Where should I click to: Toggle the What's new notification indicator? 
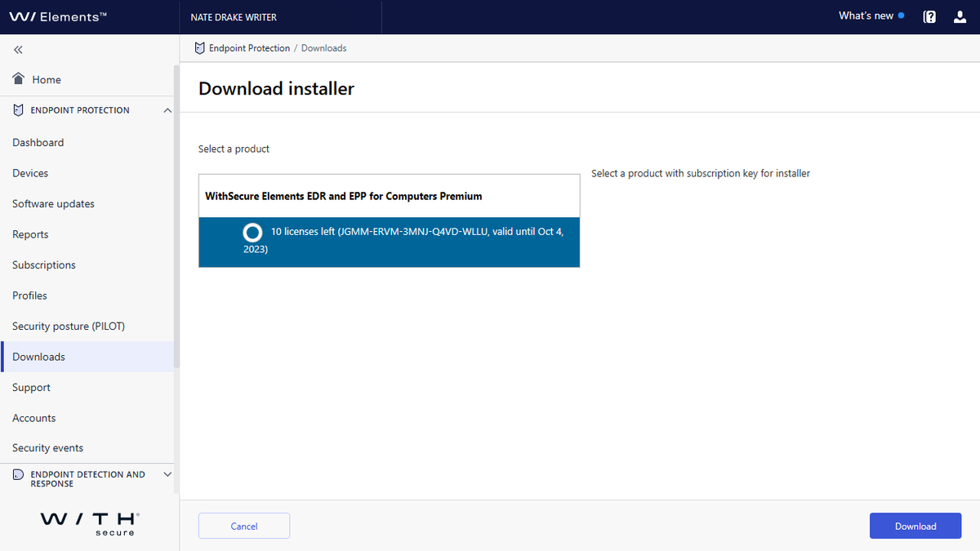pos(901,15)
